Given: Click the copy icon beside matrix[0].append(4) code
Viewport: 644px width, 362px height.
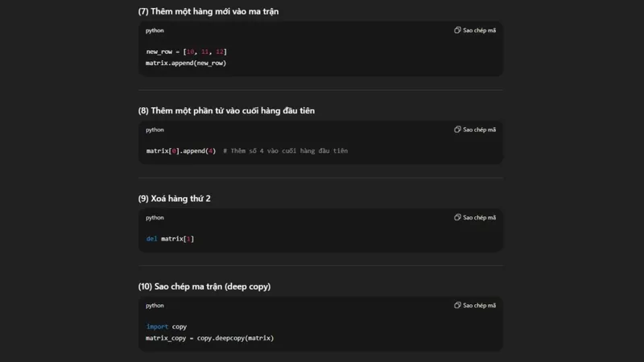Looking at the screenshot, I should 457,130.
